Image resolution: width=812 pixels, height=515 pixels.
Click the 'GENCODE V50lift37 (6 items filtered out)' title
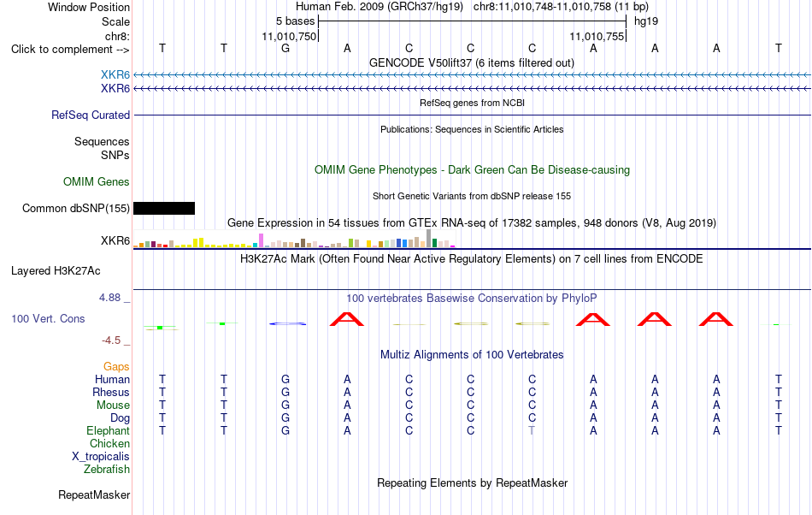(x=472, y=63)
